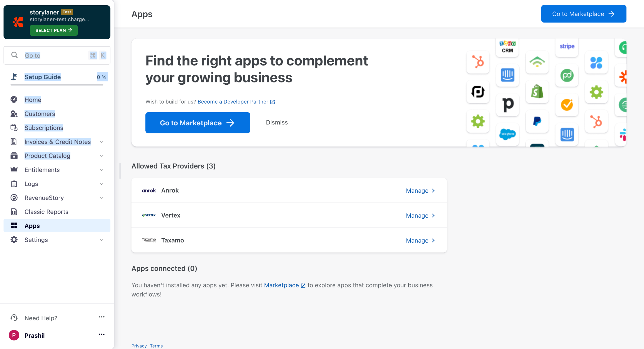The width and height of the screenshot is (644, 349).
Task: Click the Shopify bag icon
Action: tap(537, 92)
